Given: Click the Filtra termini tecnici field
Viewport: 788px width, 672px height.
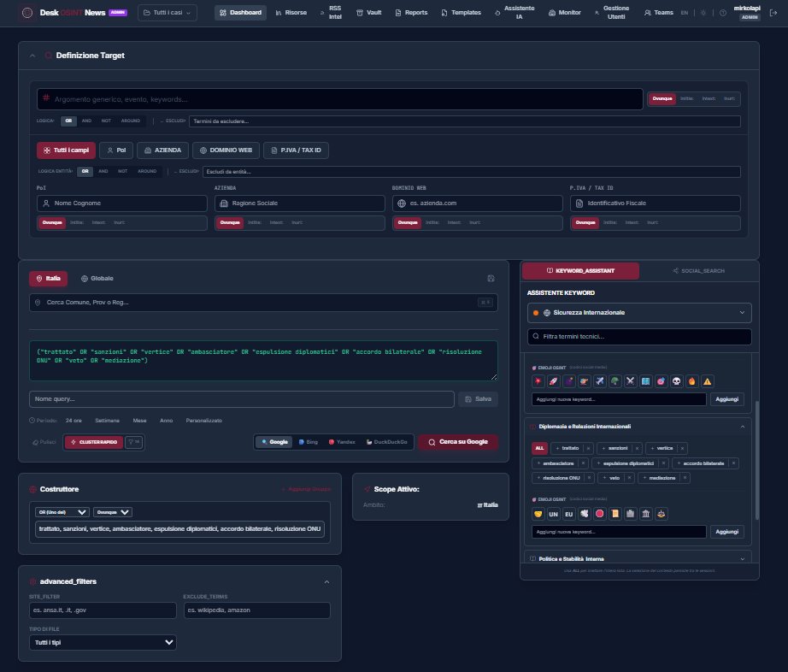Looking at the screenshot, I should coord(639,337).
